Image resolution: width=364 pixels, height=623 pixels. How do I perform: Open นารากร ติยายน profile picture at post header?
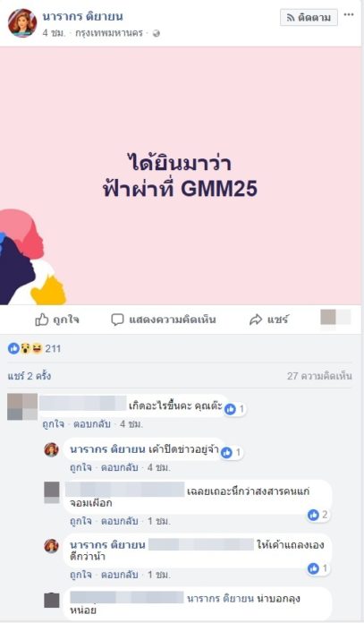pos(22,22)
